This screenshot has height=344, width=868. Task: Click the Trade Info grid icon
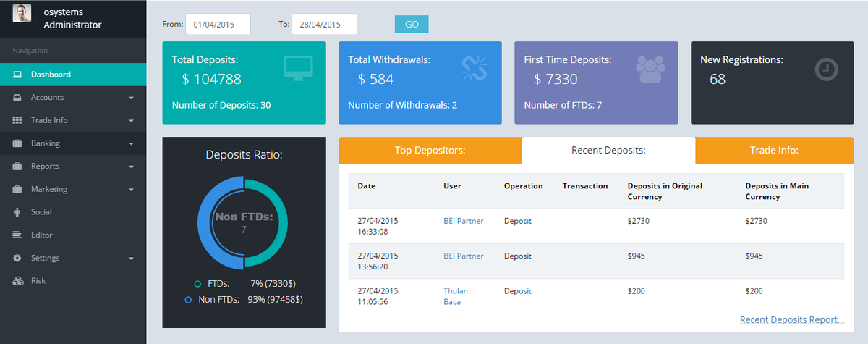tap(17, 120)
